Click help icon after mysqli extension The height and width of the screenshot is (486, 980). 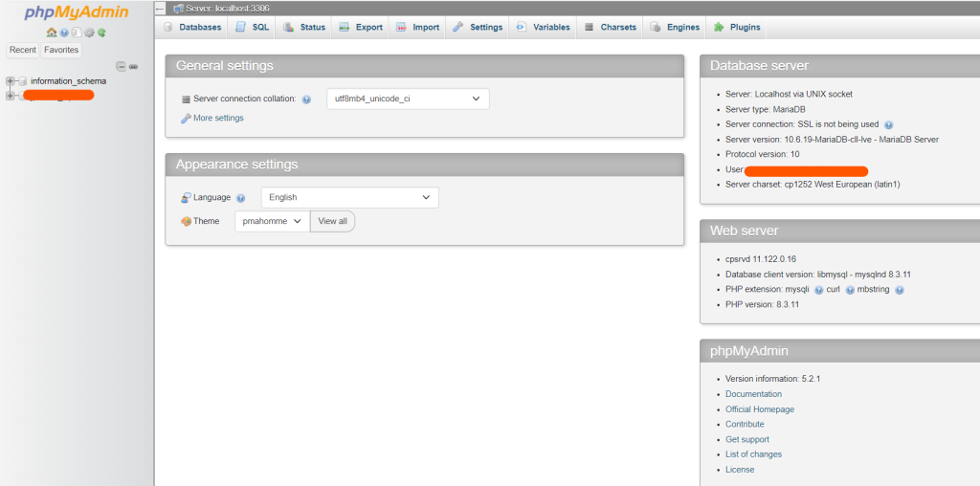(819, 290)
